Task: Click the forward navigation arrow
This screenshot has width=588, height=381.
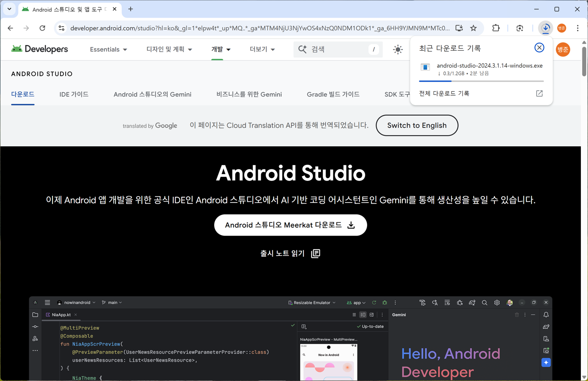Action: click(26, 28)
